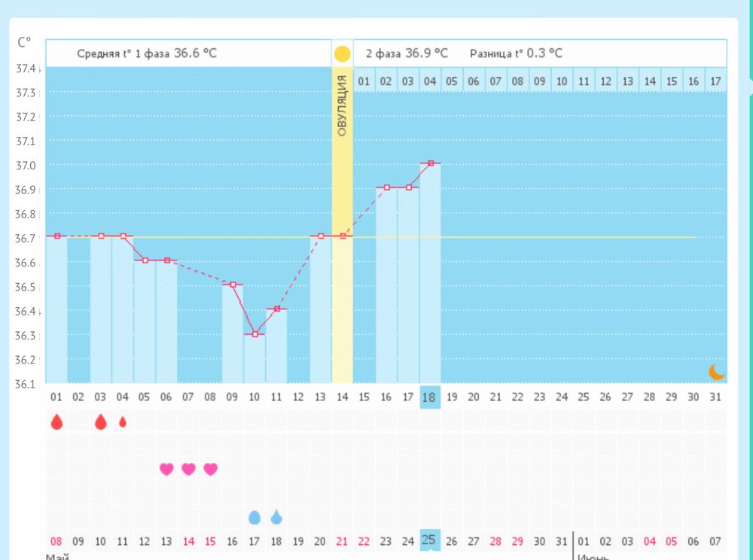Click the small blue water drop on day 11

tap(277, 517)
